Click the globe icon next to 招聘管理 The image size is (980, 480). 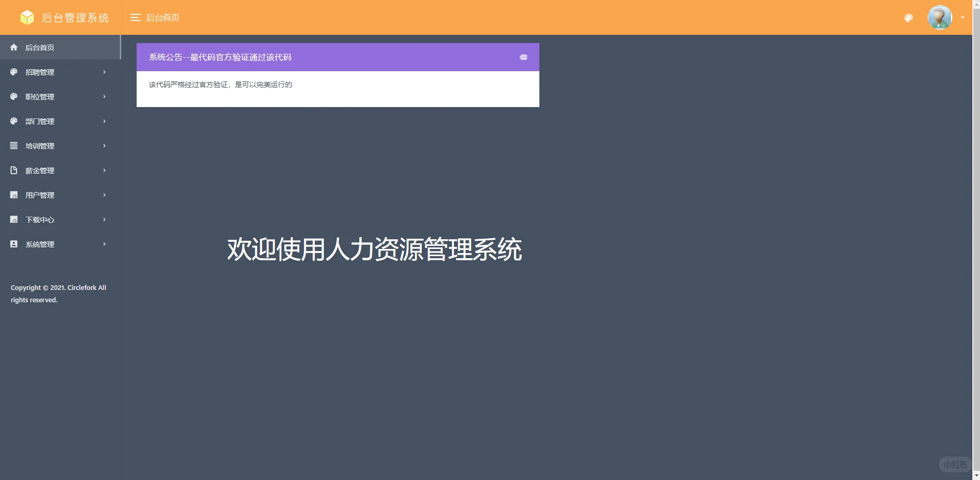(13, 72)
